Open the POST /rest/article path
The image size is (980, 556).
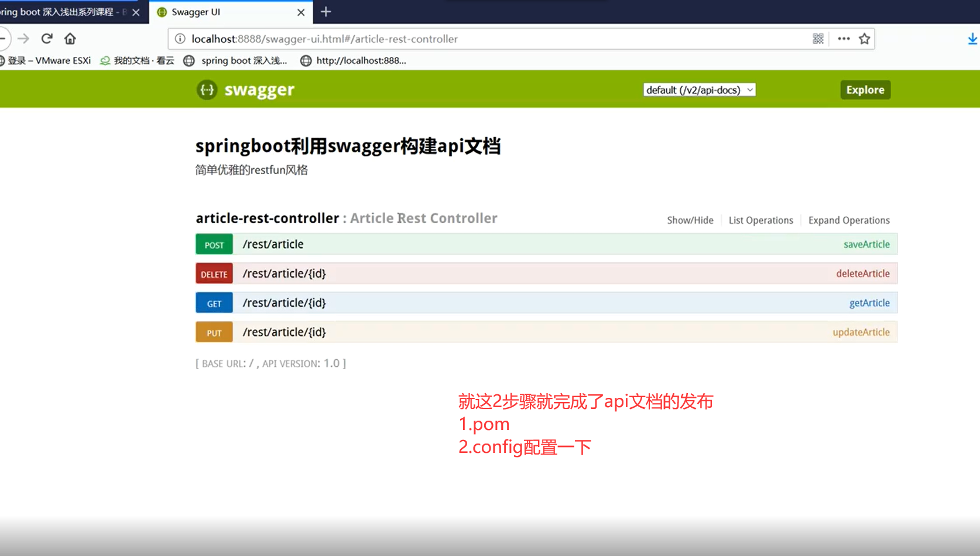click(273, 244)
